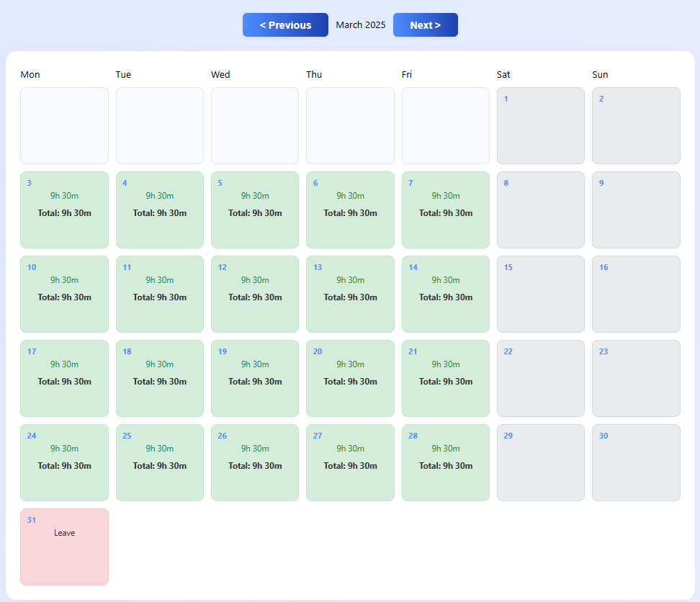
Task: Select the day cell for March 22
Action: click(x=540, y=378)
